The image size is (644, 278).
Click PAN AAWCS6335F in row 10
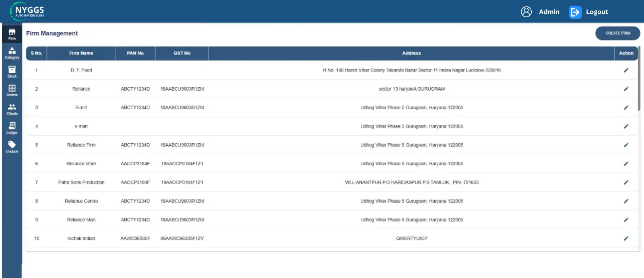(x=135, y=239)
